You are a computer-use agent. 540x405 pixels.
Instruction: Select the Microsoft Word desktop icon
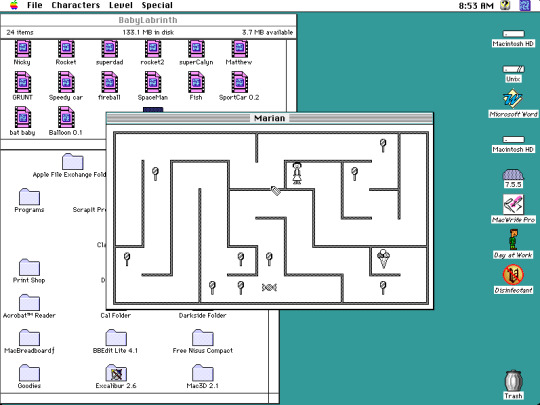pos(513,99)
